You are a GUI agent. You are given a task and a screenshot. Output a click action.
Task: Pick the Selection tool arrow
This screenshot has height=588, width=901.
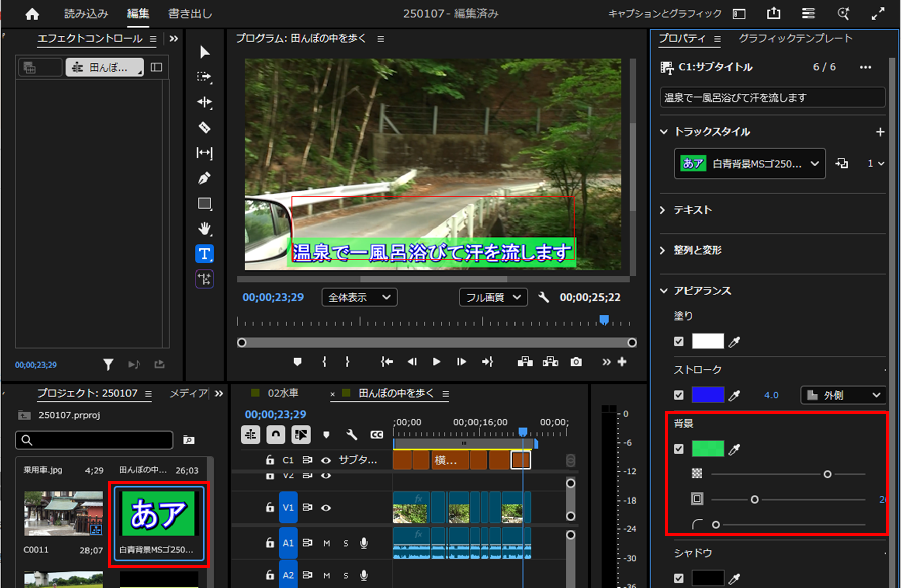pyautogui.click(x=204, y=52)
